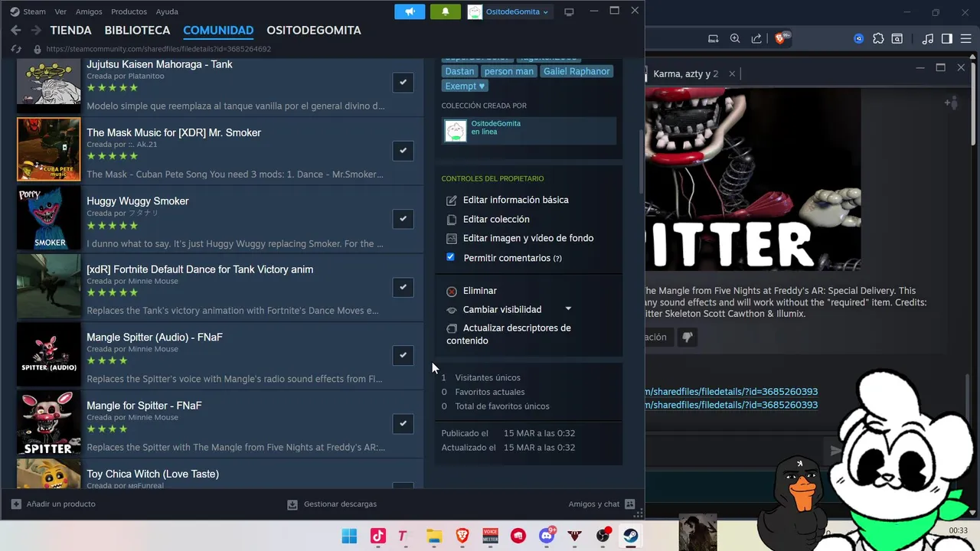Click the Exempt ♥ tag
The image size is (980, 551).
(465, 86)
